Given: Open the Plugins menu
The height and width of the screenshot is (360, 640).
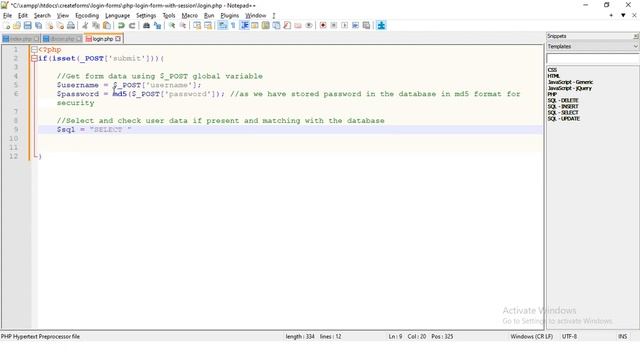Looking at the screenshot, I should coord(229,16).
